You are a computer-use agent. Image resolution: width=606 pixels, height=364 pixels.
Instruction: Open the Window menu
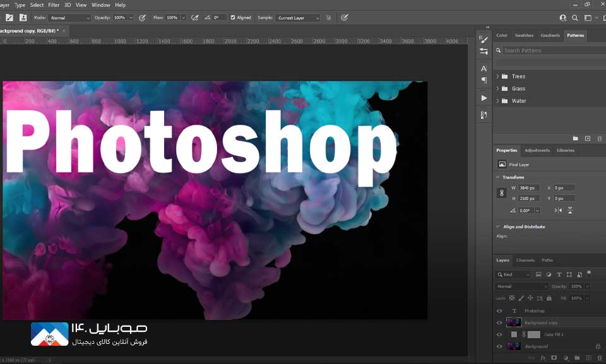[100, 5]
